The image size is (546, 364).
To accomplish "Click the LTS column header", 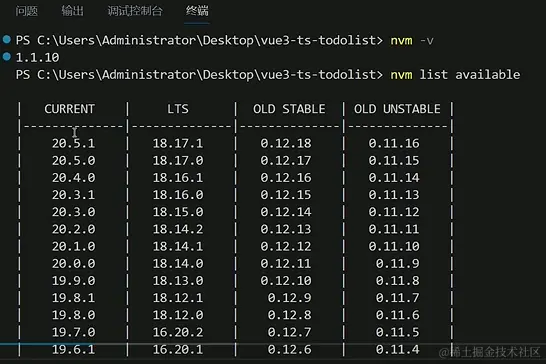I will pyautogui.click(x=178, y=109).
